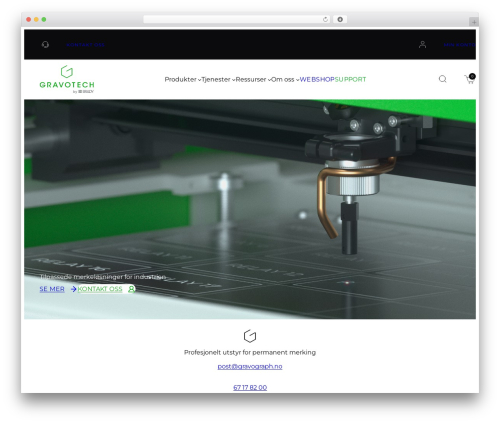Click 'Tilpassede merkeløsninger for industrien' headline
Image resolution: width=500 pixels, height=423 pixels.
(103, 277)
